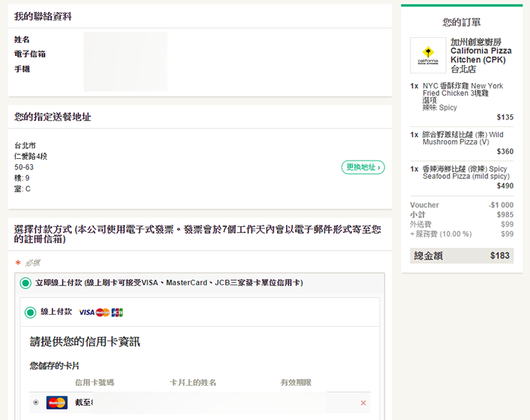Click the $360 mushroom pizza price
Screen dimensions: 530x420
point(505,151)
